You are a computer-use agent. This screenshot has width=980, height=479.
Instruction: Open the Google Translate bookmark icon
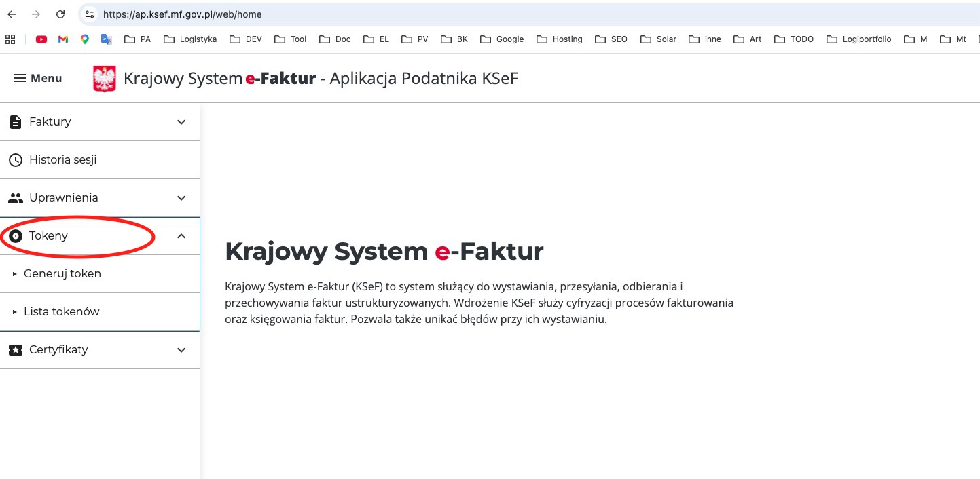click(x=107, y=39)
